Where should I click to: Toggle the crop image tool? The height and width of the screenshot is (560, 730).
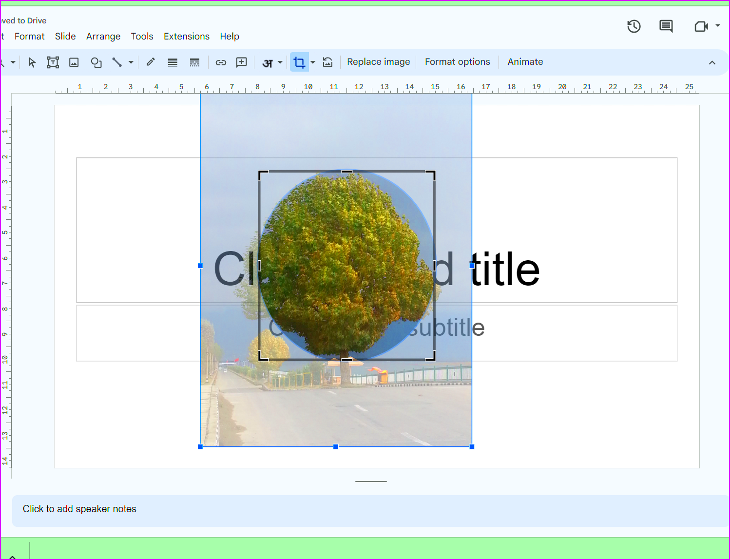[299, 62]
